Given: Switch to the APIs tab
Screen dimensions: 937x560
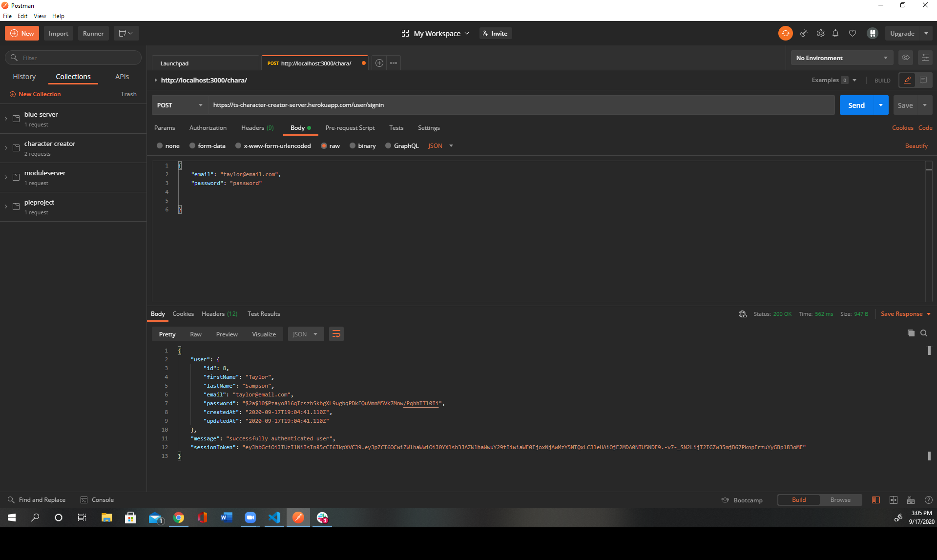Looking at the screenshot, I should 122,77.
